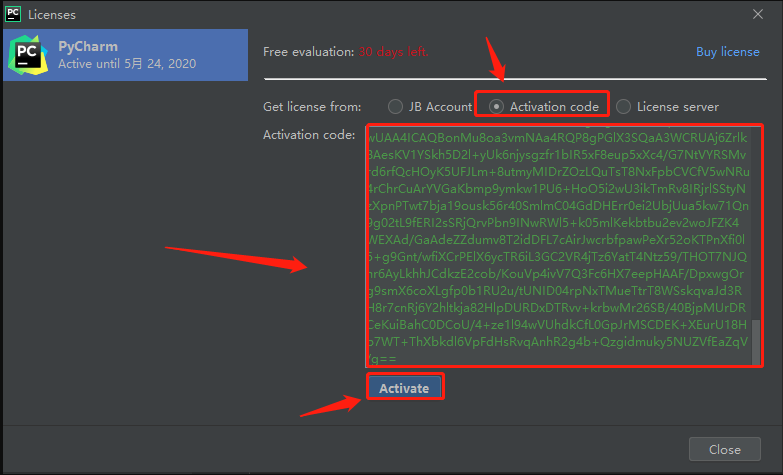Image resolution: width=783 pixels, height=475 pixels.
Task: Select the JB Account radio button
Action: click(x=395, y=106)
